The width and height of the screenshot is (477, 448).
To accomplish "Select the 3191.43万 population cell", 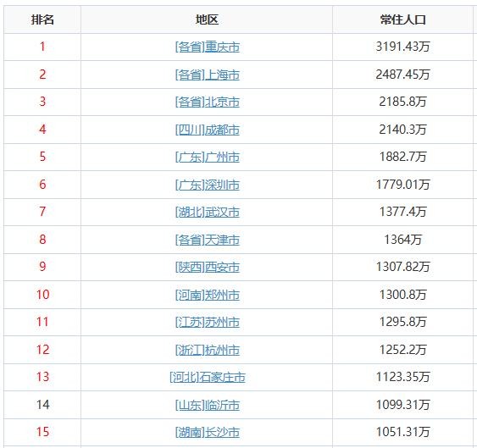I will click(402, 47).
